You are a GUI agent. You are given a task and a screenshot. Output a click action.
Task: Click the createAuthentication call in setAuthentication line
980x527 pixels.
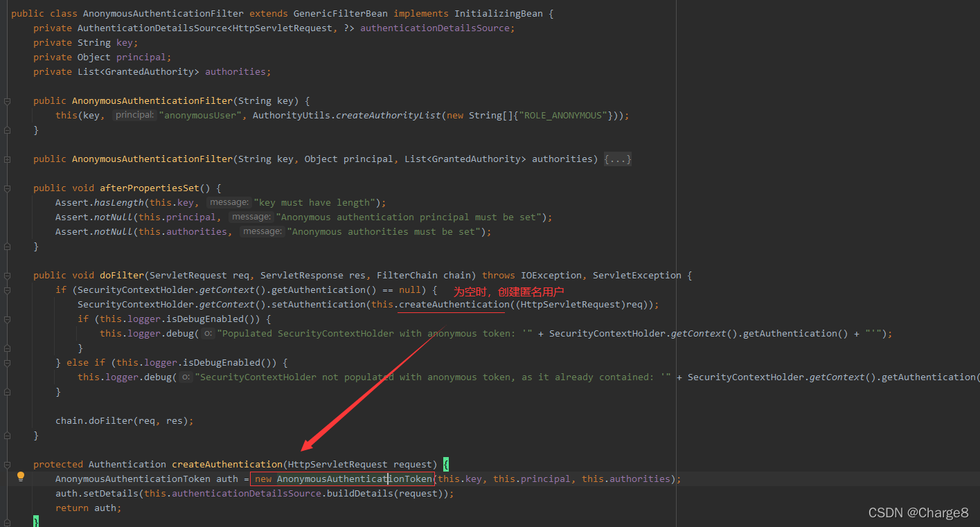[x=454, y=305]
